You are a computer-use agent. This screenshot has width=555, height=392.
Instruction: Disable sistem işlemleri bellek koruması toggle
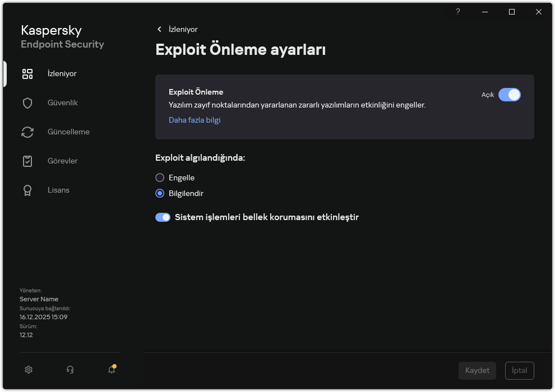point(163,217)
